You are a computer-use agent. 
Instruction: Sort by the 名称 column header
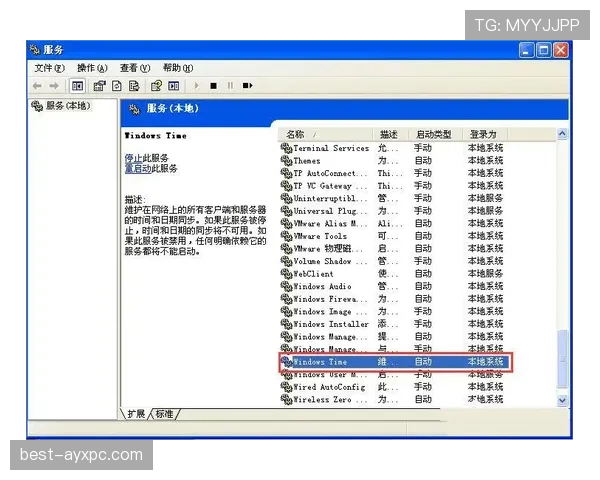click(x=325, y=134)
